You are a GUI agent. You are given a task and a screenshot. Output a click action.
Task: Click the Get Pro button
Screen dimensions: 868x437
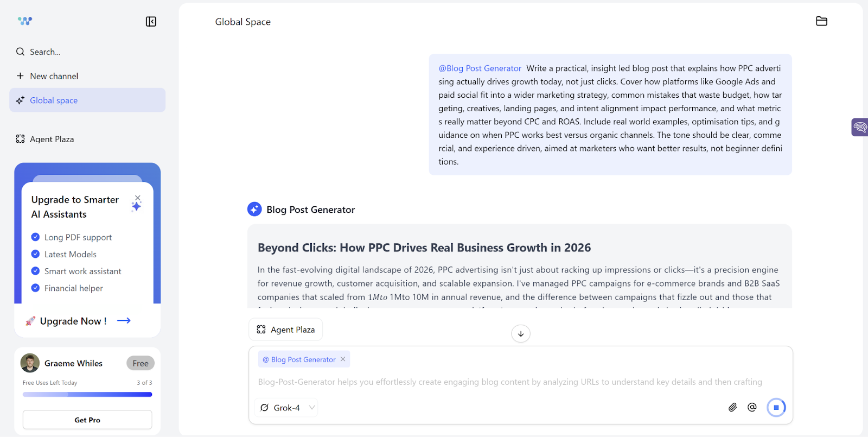(87, 419)
